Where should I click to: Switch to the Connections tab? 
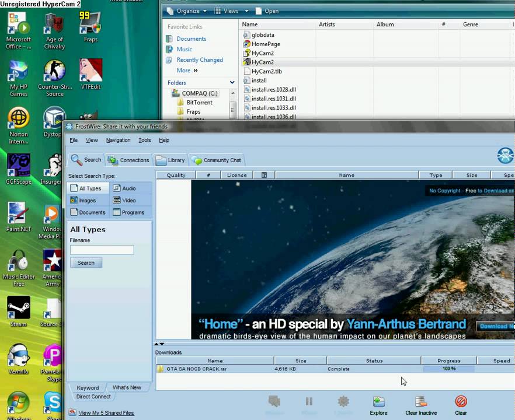tap(128, 160)
